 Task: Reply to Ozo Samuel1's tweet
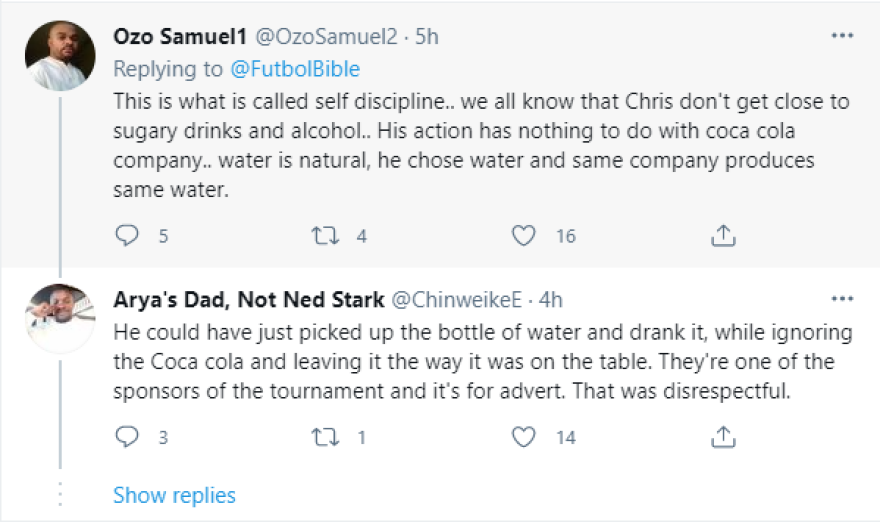(127, 236)
